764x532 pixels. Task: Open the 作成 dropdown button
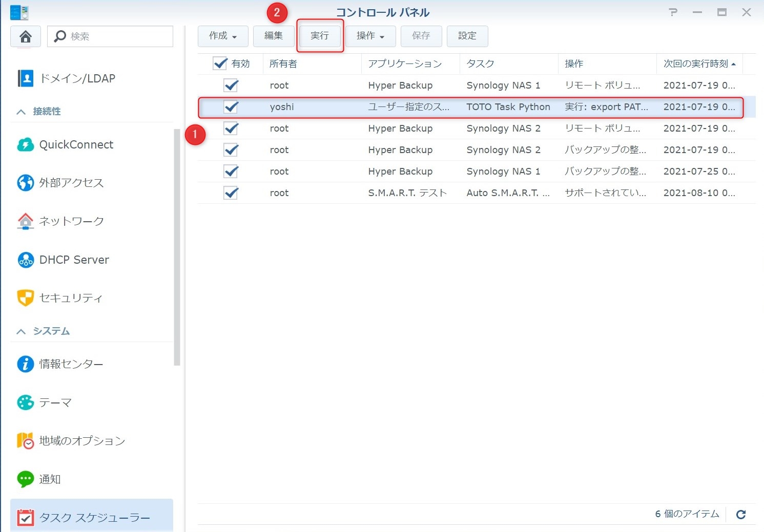(x=223, y=36)
